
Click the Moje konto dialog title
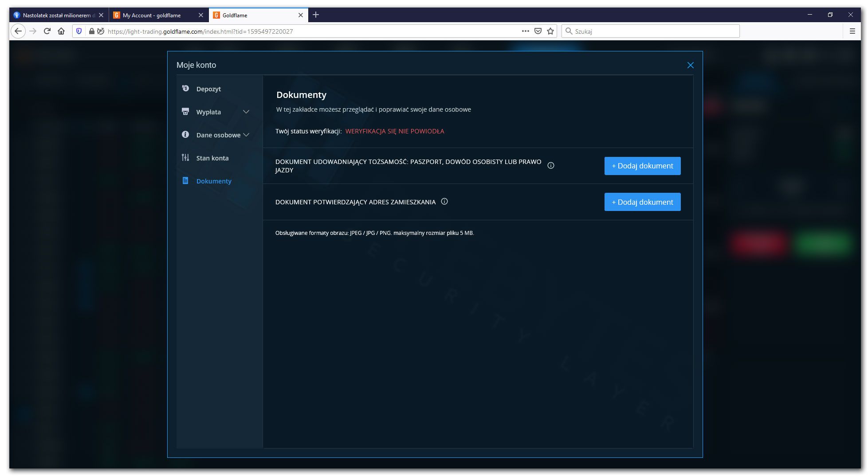tap(196, 65)
